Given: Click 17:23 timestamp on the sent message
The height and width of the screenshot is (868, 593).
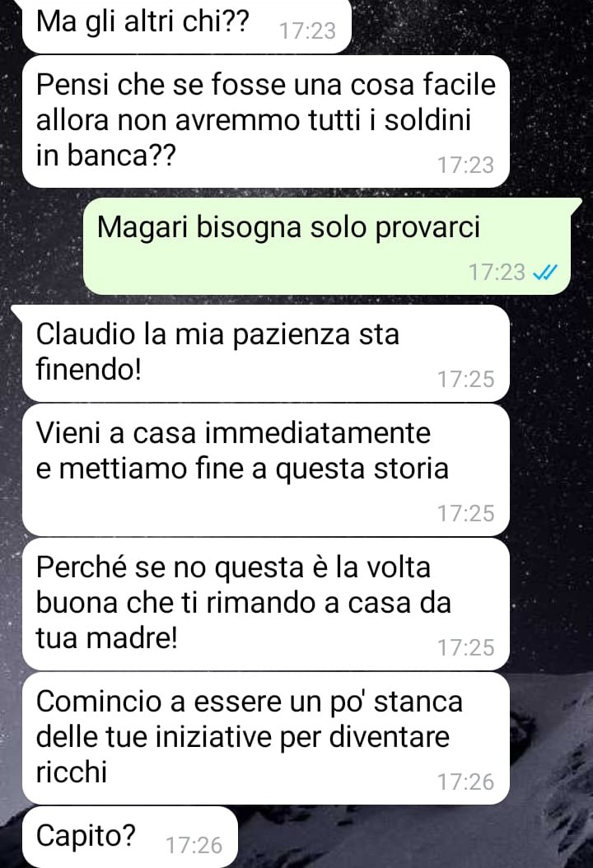Looking at the screenshot, I should (497, 273).
